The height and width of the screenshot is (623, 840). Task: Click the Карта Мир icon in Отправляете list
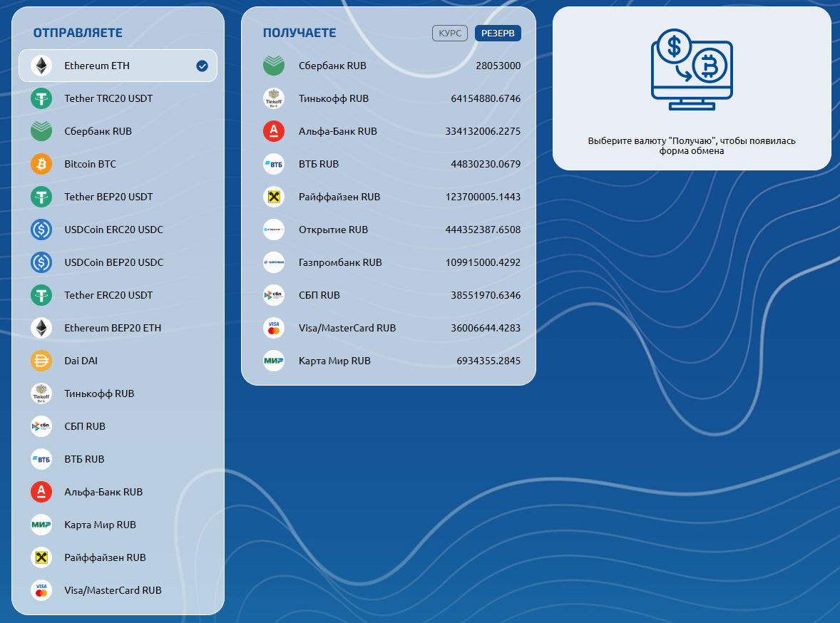(x=41, y=525)
